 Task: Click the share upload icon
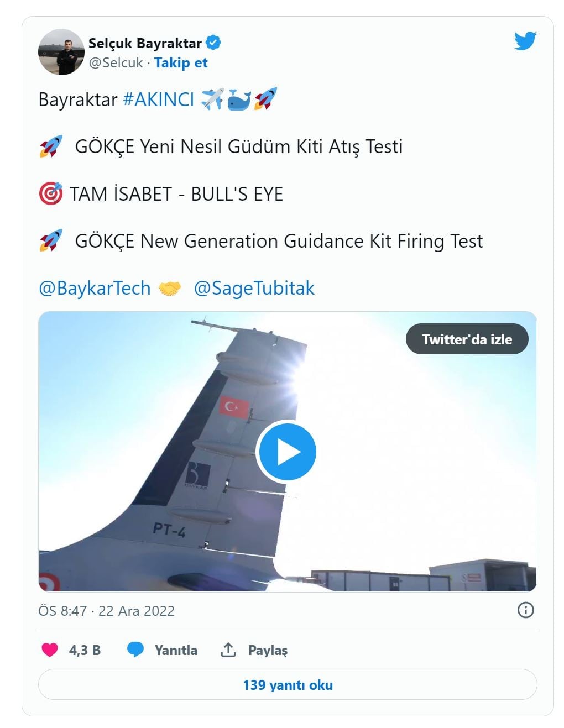(228, 650)
